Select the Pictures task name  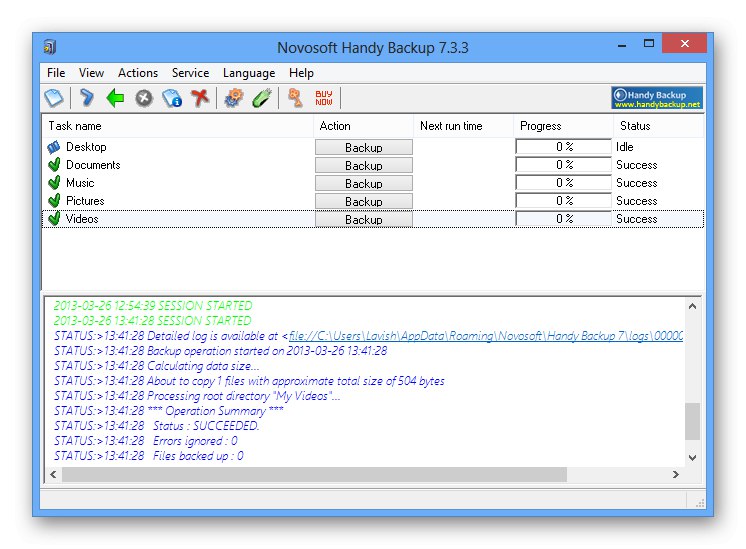[x=85, y=201]
